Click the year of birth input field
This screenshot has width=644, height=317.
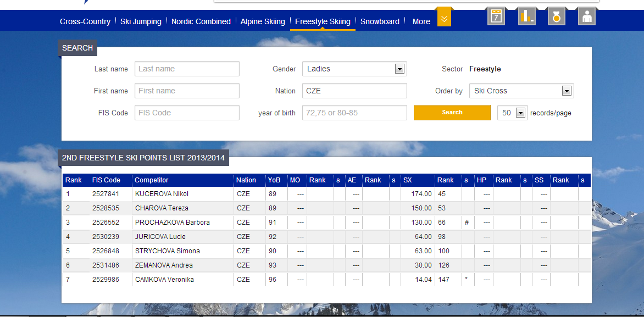click(x=354, y=112)
